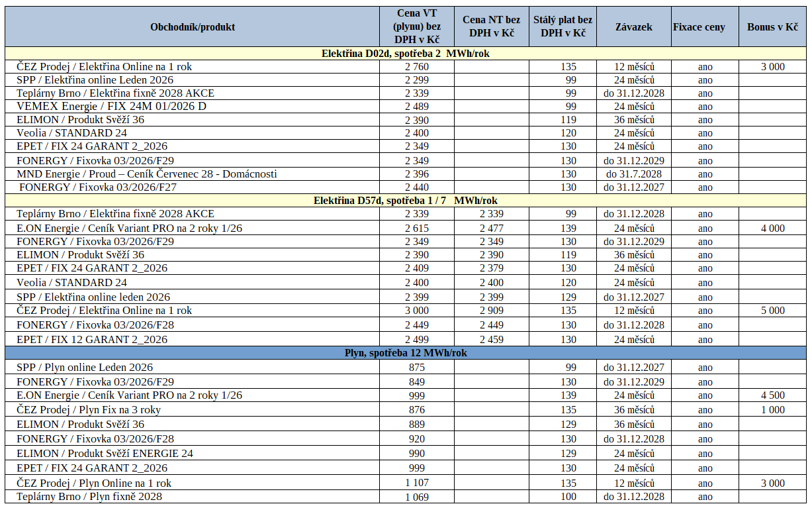Click the Stálý plat bez DPH header
Image resolution: width=812 pixels, height=506 pixels.
click(x=563, y=26)
